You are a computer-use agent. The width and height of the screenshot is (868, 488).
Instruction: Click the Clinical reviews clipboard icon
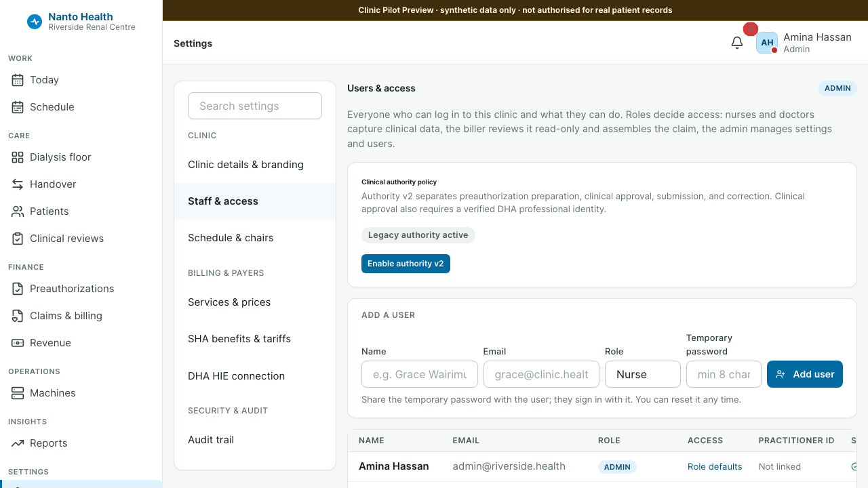point(18,239)
